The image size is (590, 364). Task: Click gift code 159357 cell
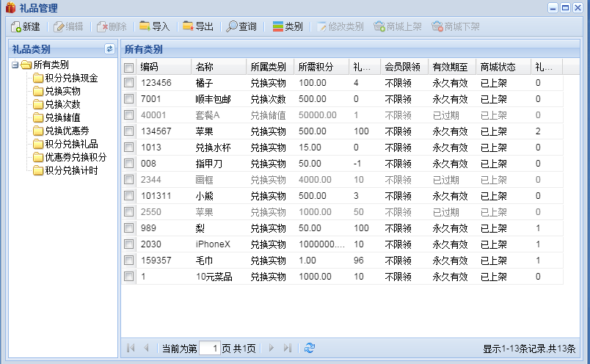(x=164, y=261)
